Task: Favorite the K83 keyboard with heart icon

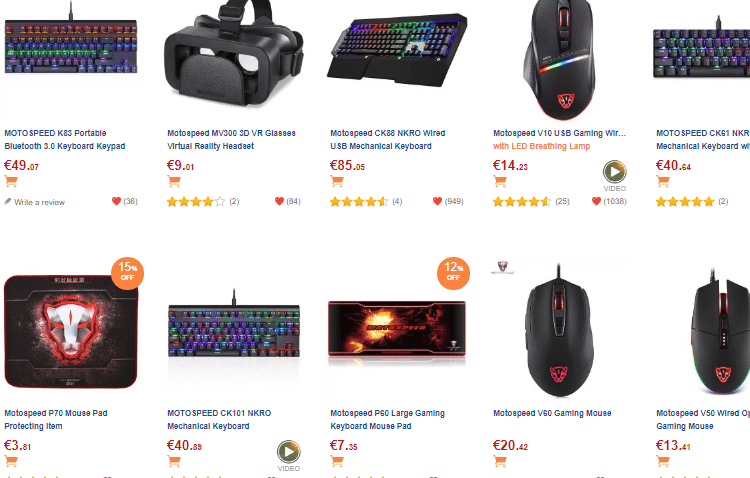Action: coord(116,201)
